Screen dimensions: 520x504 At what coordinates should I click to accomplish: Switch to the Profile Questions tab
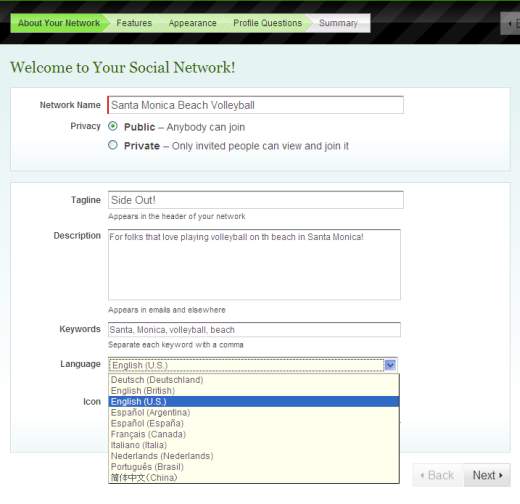(x=267, y=23)
